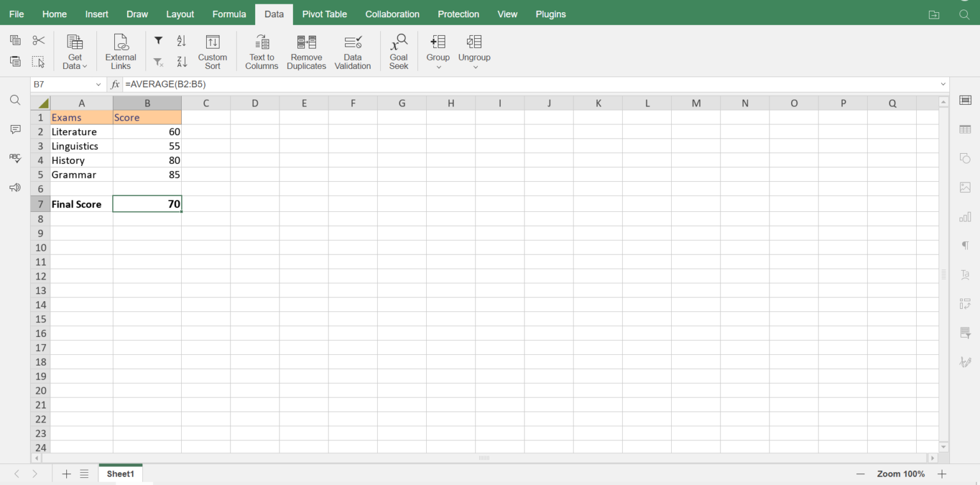Viewport: 980px width, 485px height.
Task: Expand the formula bar with chevron
Action: 943,84
